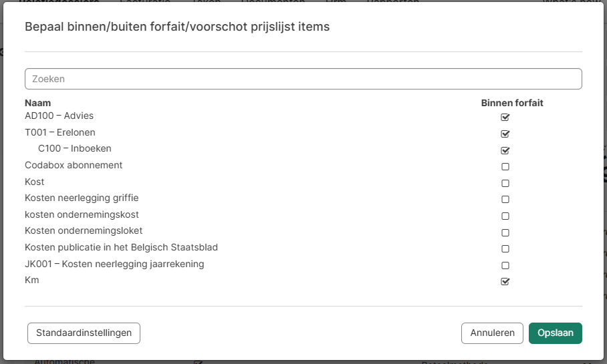Check the Binnen forfait box for Kost
607x364 pixels.
505,183
